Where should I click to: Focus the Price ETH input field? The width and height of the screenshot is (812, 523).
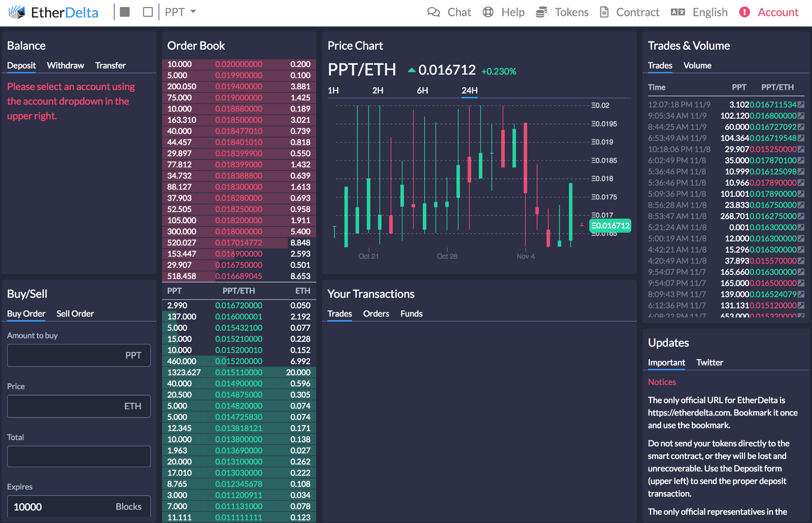click(79, 406)
